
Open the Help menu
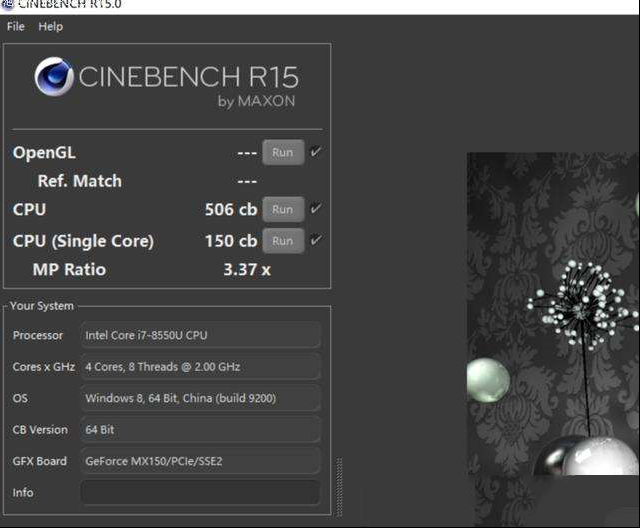pos(51,27)
